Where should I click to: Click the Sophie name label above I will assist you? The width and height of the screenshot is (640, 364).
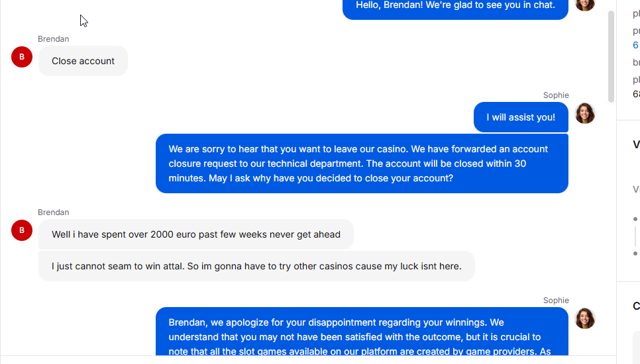tap(556, 95)
